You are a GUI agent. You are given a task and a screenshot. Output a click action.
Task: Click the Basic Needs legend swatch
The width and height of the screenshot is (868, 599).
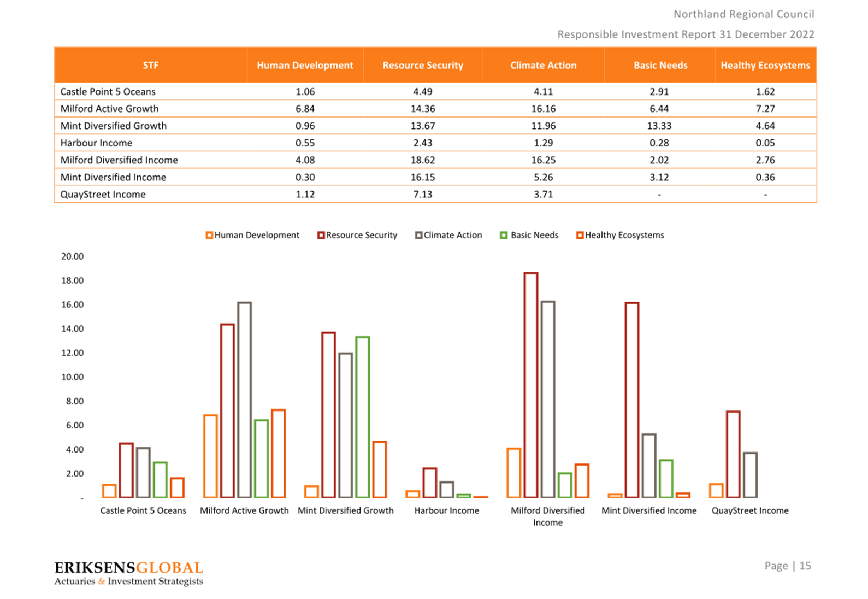504,236
